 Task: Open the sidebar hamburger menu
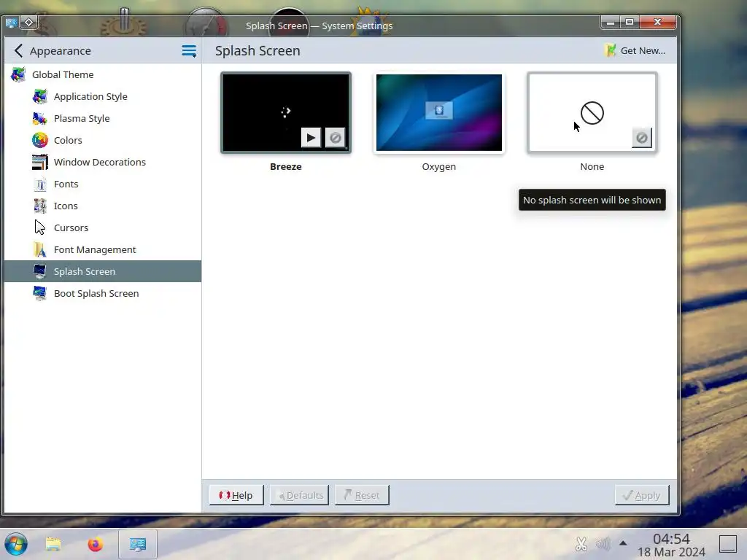[189, 50]
